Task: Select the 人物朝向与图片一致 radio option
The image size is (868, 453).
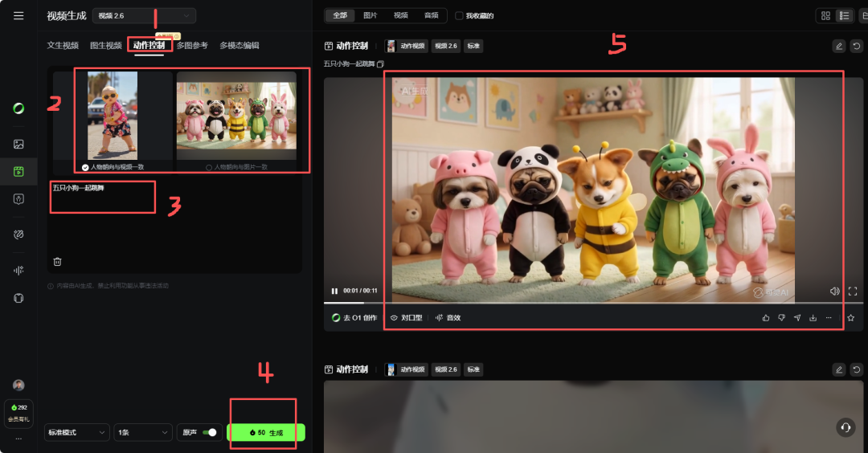Action: (x=210, y=167)
